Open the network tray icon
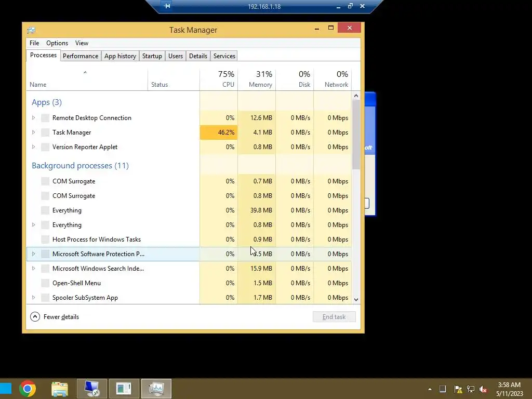Screen dimensions: 532x399 pyautogui.click(x=471, y=389)
